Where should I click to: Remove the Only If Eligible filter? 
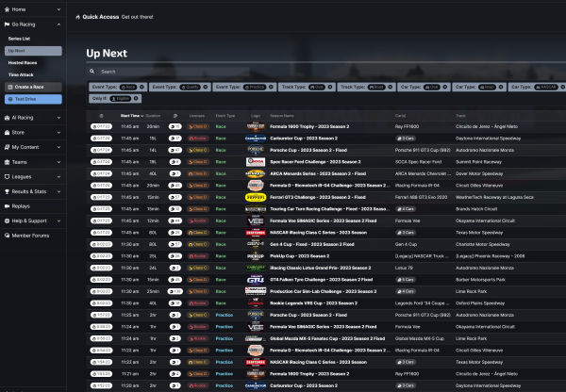pyautogui.click(x=136, y=98)
